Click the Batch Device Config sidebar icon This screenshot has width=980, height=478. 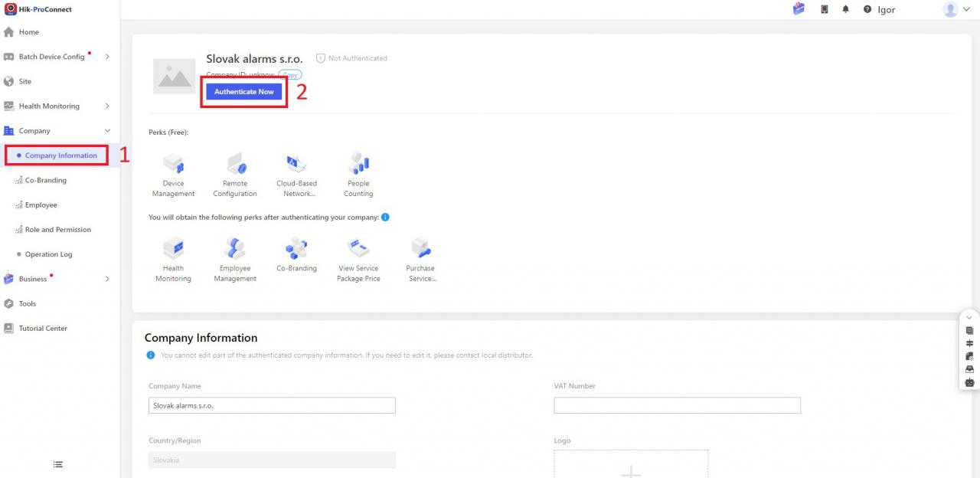point(9,57)
